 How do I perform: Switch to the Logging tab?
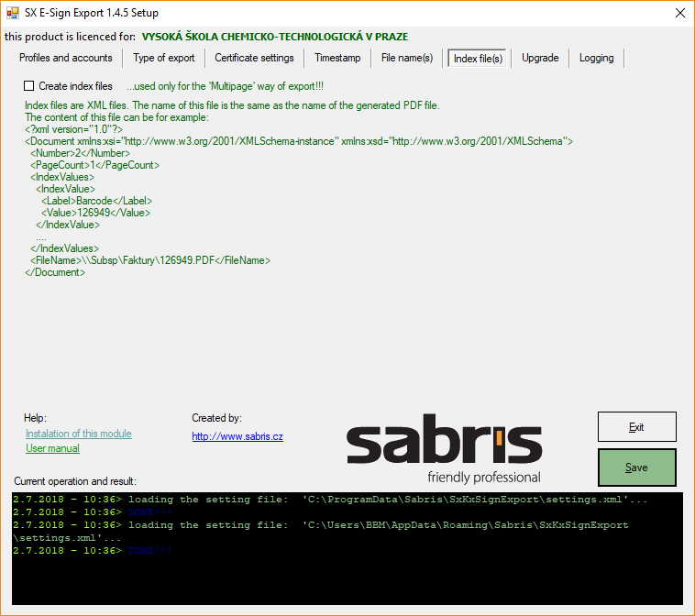[x=597, y=58]
